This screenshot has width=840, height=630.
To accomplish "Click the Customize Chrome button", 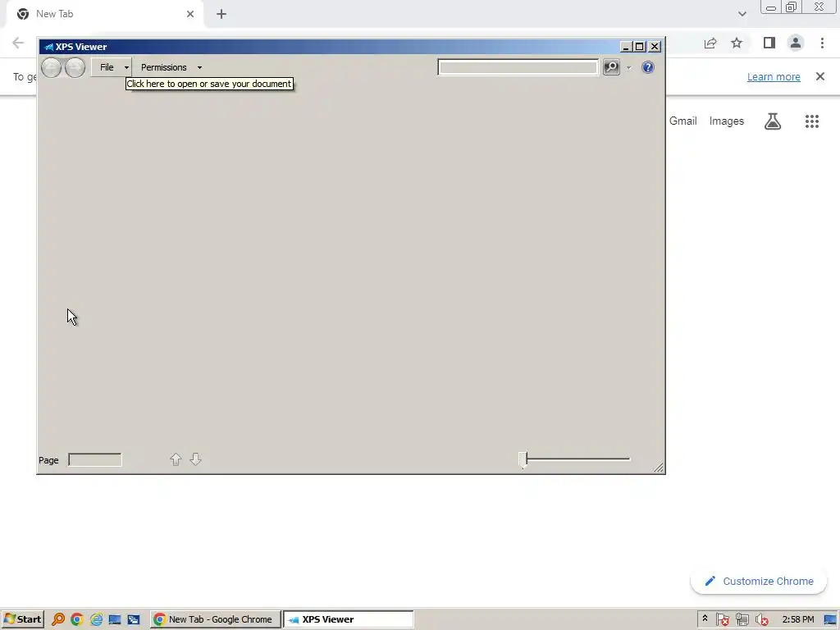I will (759, 582).
